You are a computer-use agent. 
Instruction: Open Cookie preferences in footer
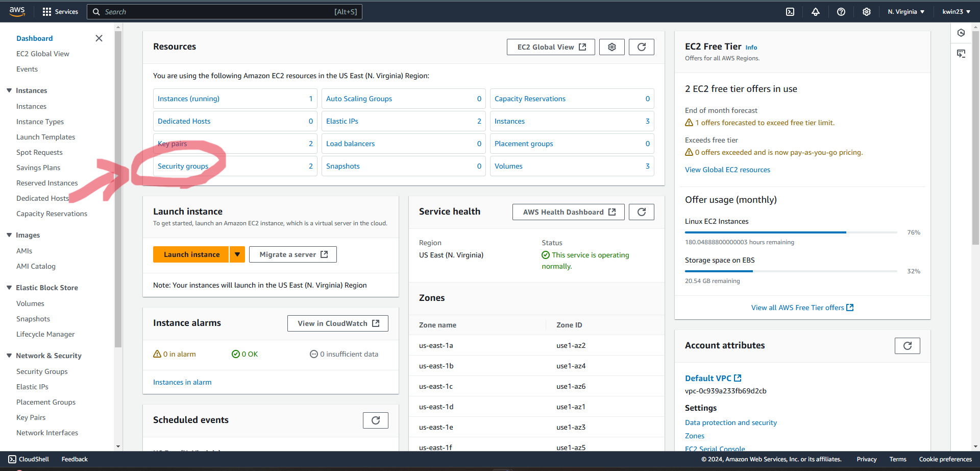tap(945, 459)
